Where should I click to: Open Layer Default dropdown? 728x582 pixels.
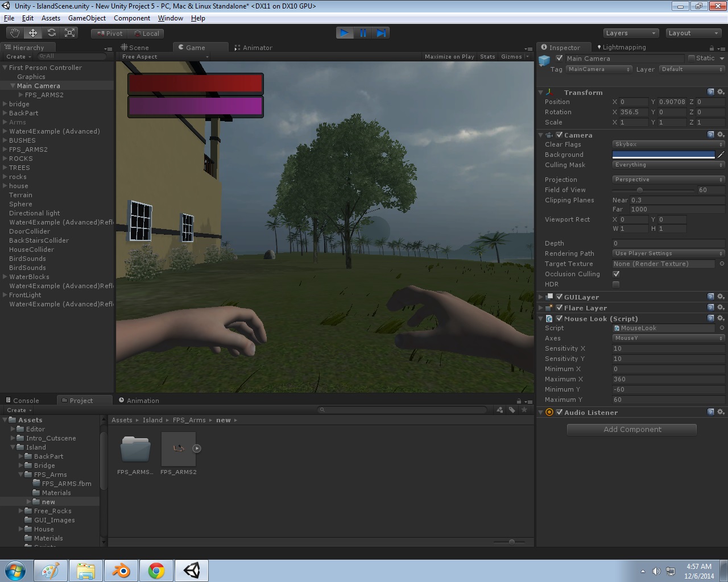coord(692,69)
